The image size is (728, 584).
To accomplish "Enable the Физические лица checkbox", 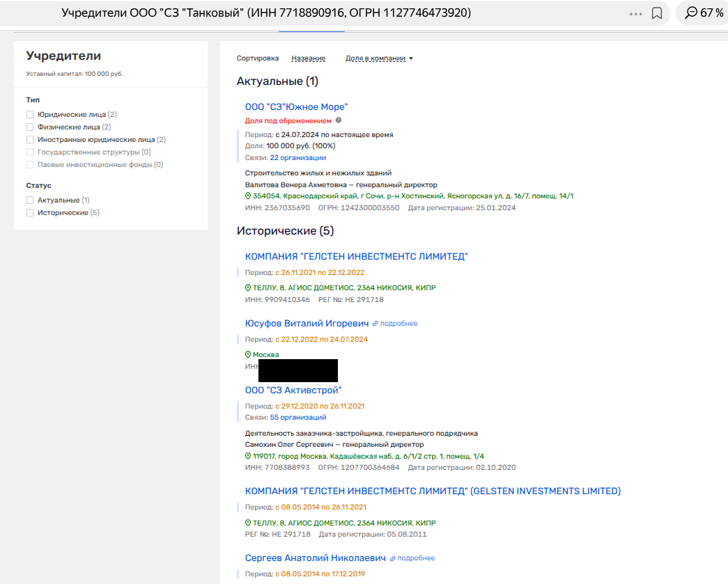I will [x=30, y=127].
